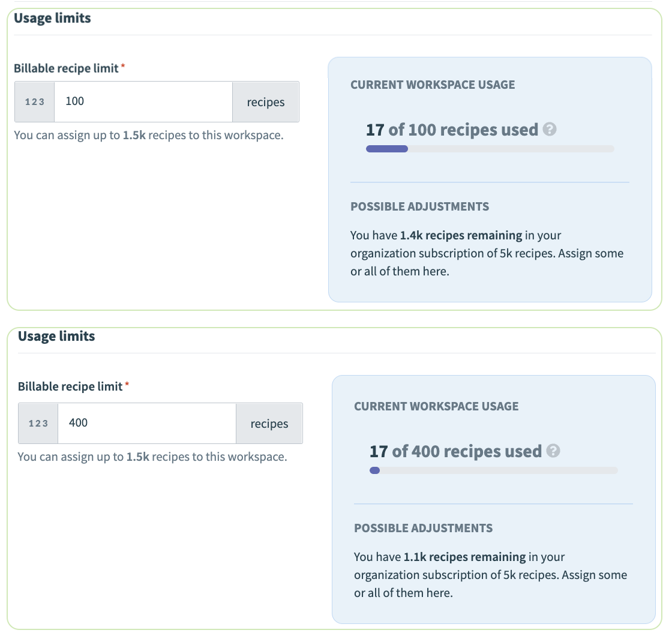
Task: Click help icon next to '17 of 100 recipes used'
Action: click(x=549, y=130)
